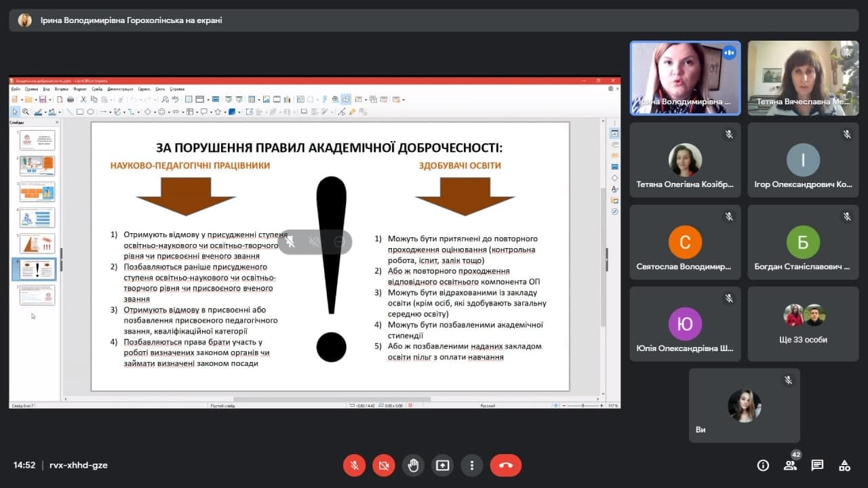Open the Формат menu in shared Impress window
Viewport: 868px width, 488px height.
[x=80, y=89]
